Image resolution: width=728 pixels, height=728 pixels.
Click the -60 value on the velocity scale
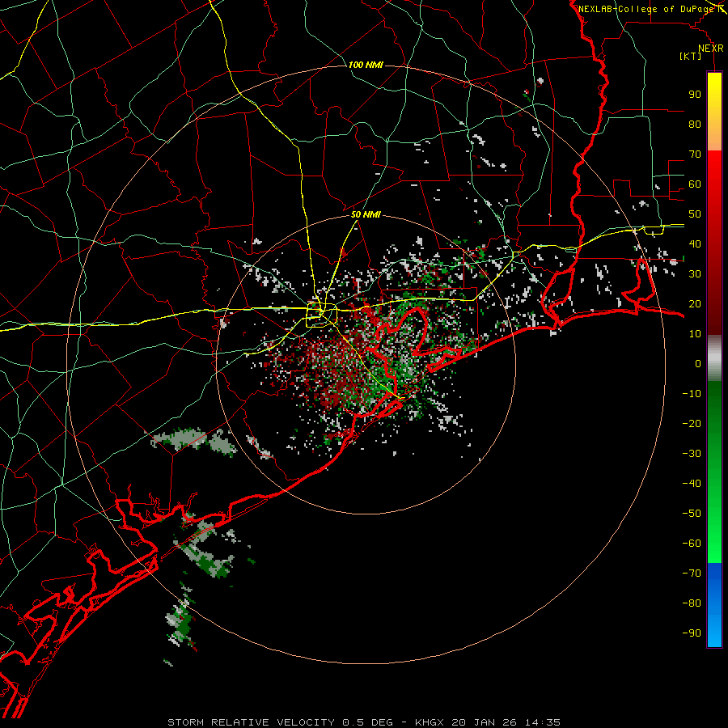point(692,544)
